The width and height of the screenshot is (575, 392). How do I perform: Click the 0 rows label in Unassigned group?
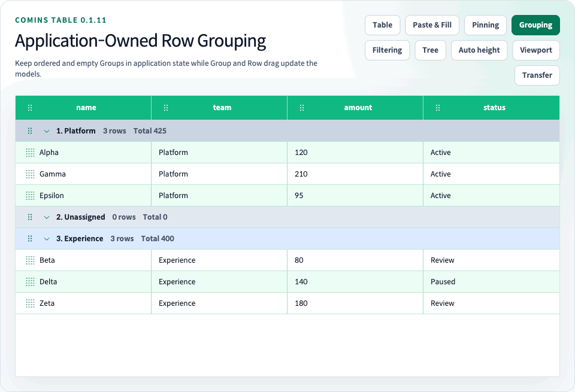tap(124, 217)
